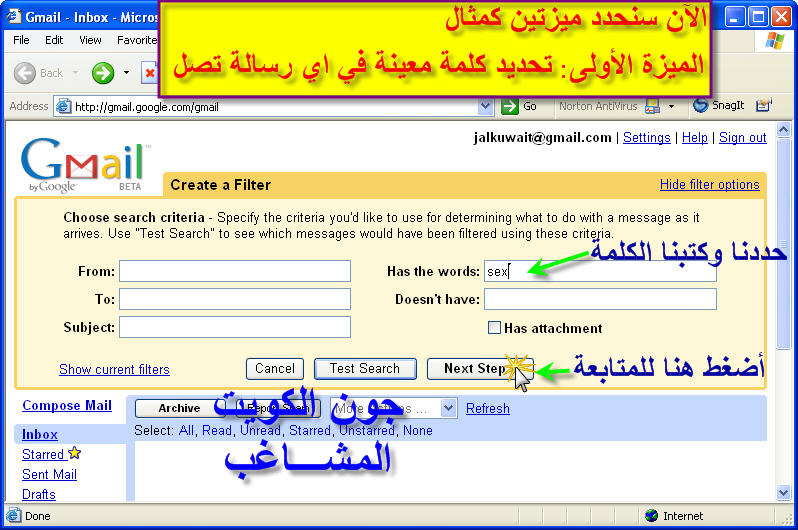Click the IE icon in title bar
The image size is (798, 530).
(x=13, y=16)
